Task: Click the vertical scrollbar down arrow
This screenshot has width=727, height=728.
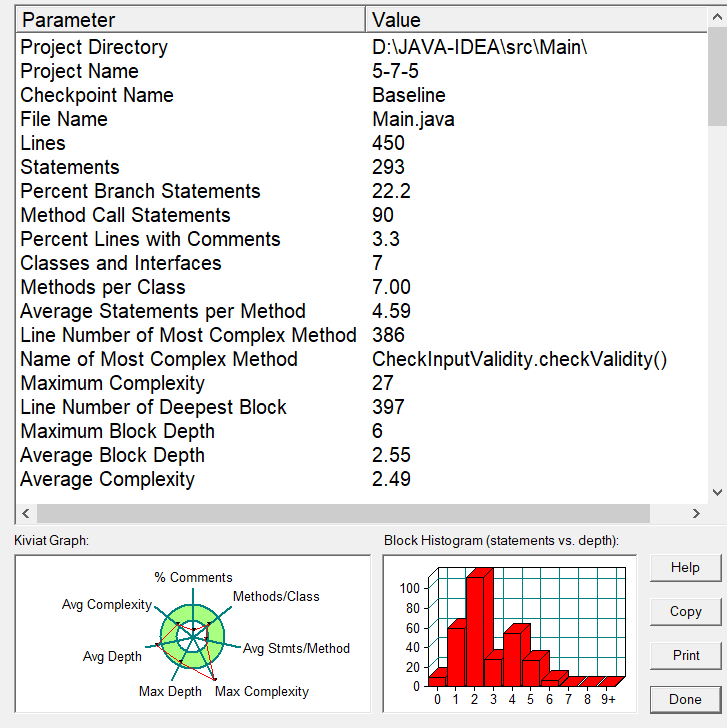Action: tap(717, 492)
